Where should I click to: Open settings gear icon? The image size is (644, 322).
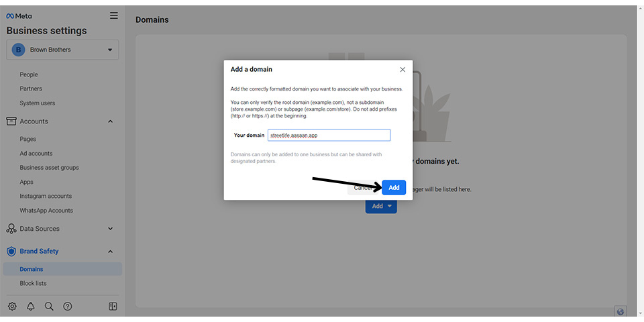pos(12,306)
